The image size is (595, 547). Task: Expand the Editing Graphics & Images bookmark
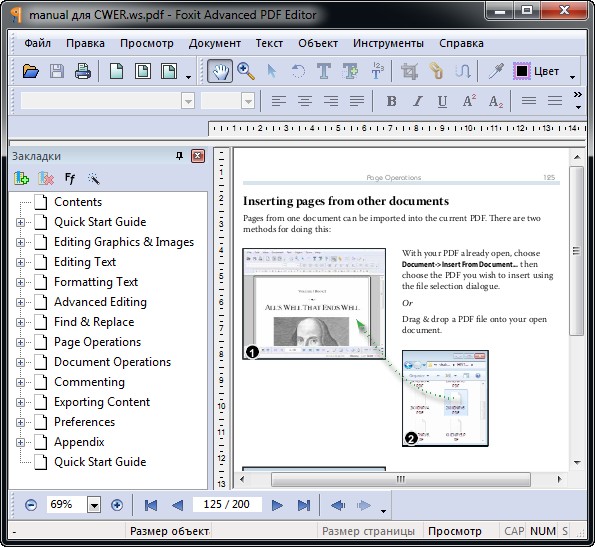(20, 242)
